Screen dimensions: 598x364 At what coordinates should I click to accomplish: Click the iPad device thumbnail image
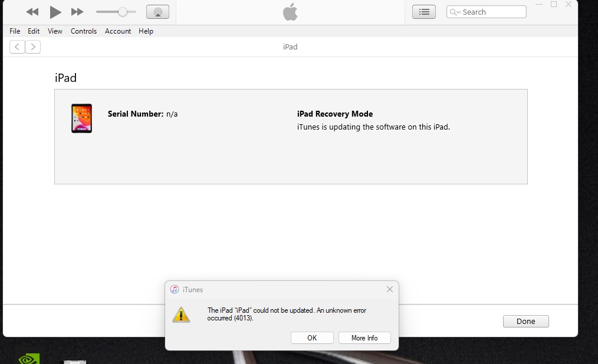click(x=81, y=118)
